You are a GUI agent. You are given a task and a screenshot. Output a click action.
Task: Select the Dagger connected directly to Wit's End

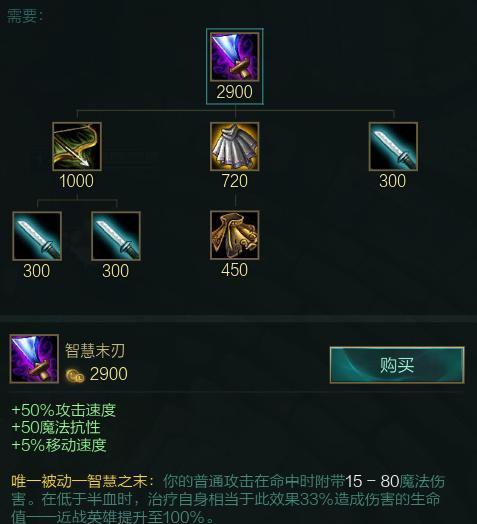coord(393,146)
